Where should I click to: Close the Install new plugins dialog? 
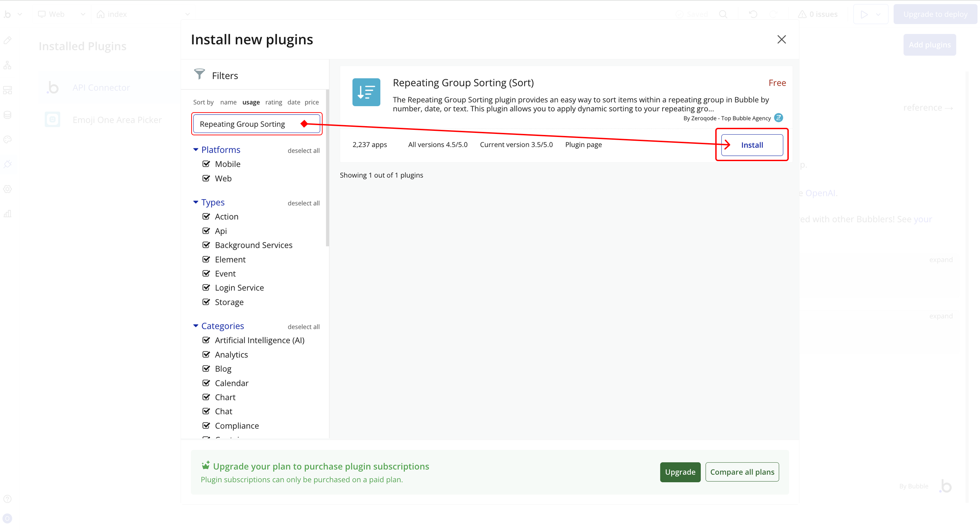(781, 39)
